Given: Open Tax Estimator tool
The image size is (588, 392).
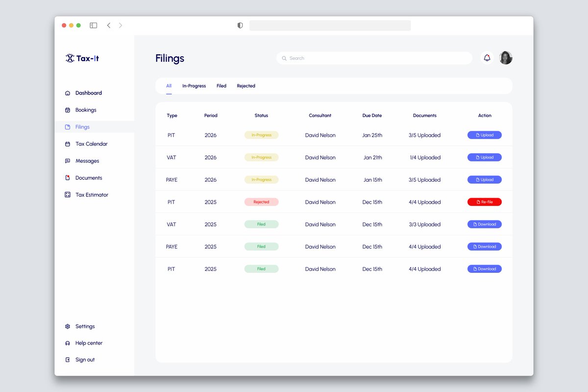Looking at the screenshot, I should coord(92,195).
